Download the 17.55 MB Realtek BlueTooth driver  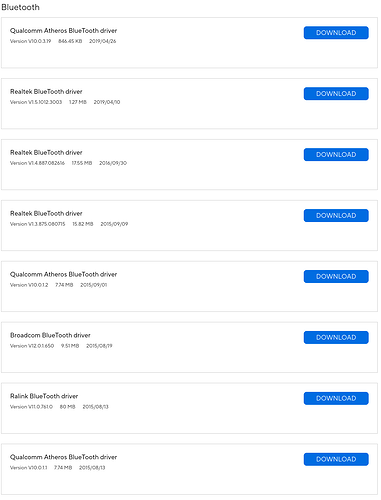click(336, 155)
